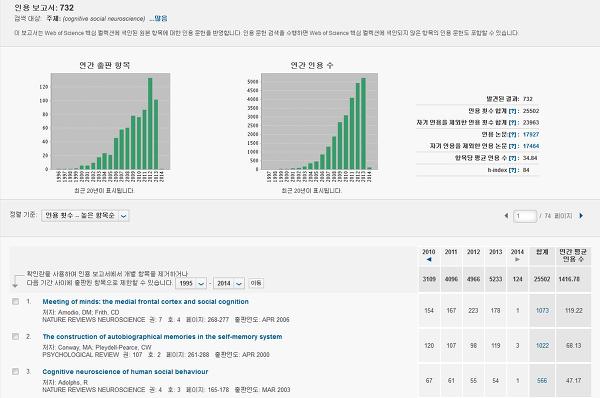Click the help icon next to h-index

[x=512, y=170]
